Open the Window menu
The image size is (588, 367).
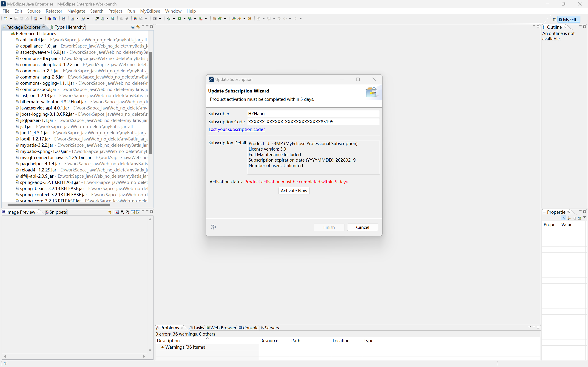click(x=173, y=11)
